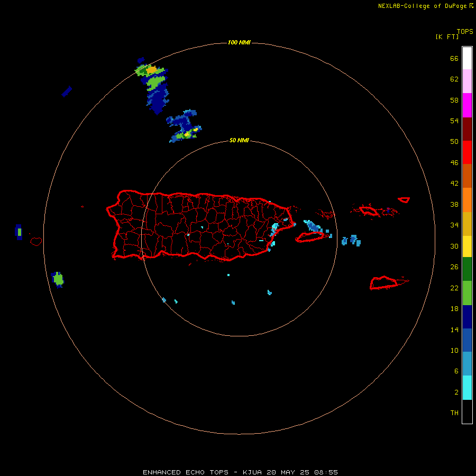Screen dimensions: 476x476
Task: Click the green echo blob southwest of Puerto Rico
Action: point(58,279)
